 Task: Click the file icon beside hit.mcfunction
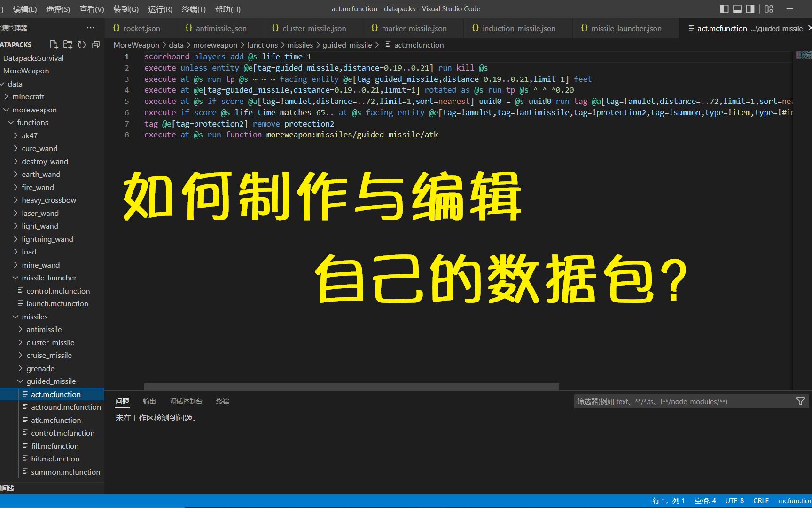click(25, 459)
